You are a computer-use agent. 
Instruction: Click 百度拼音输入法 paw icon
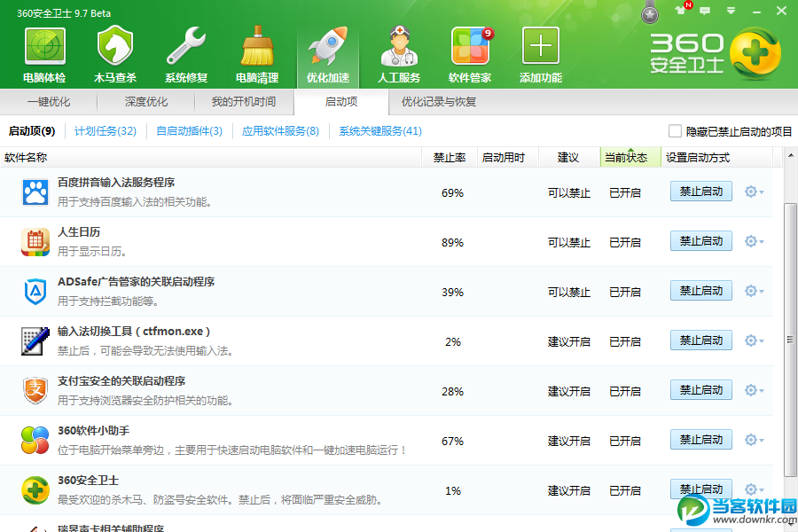tap(35, 192)
